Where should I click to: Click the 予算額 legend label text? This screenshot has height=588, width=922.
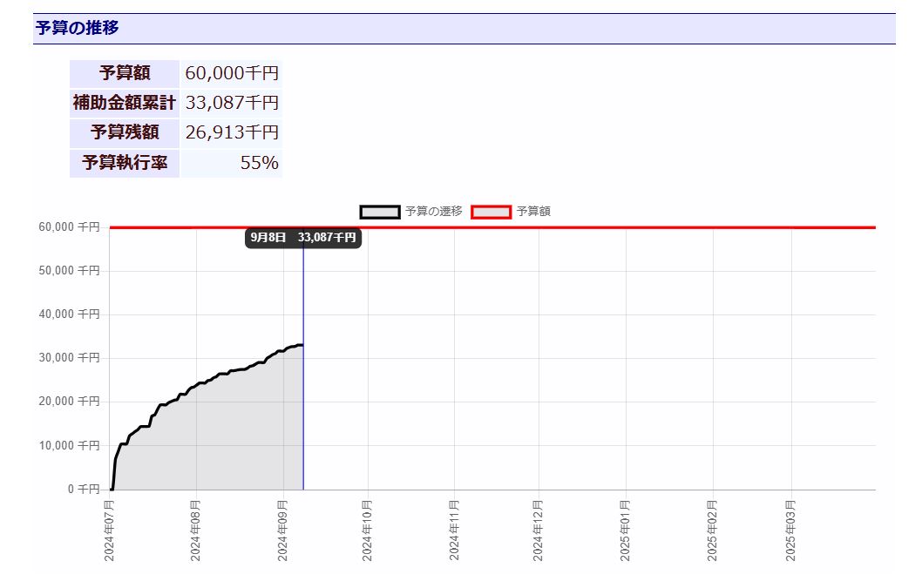coord(533,212)
